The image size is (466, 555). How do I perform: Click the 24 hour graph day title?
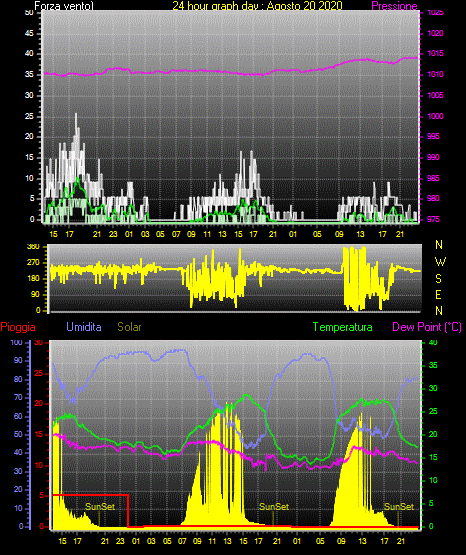click(257, 6)
